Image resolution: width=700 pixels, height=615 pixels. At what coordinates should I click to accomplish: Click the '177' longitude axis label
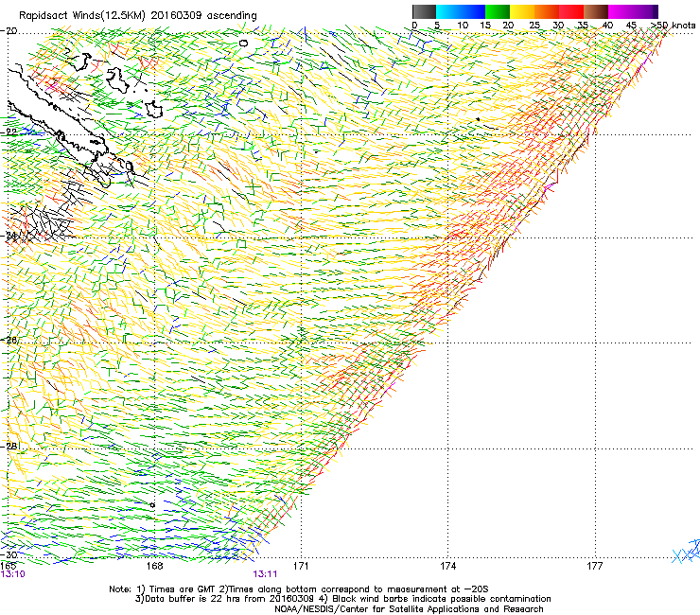595,566
